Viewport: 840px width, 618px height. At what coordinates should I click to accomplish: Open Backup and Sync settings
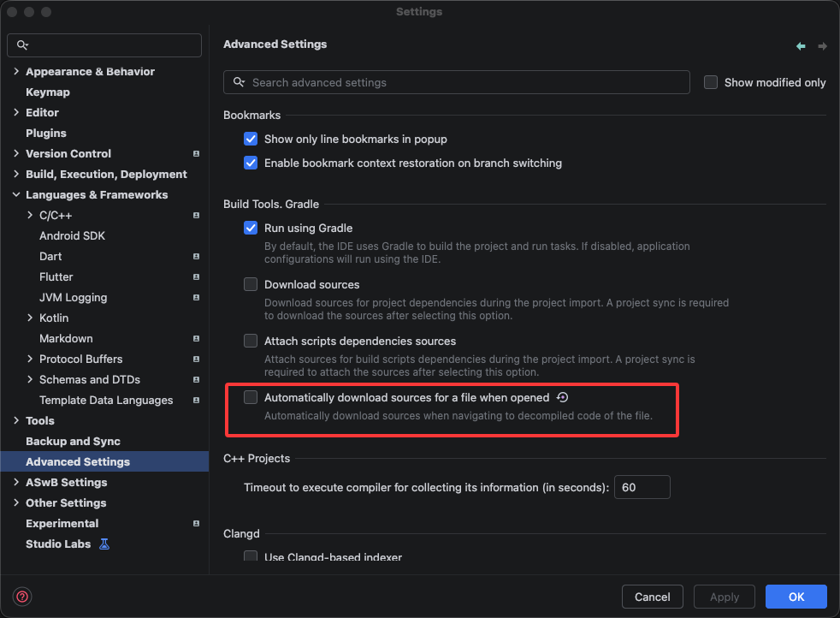tap(73, 441)
